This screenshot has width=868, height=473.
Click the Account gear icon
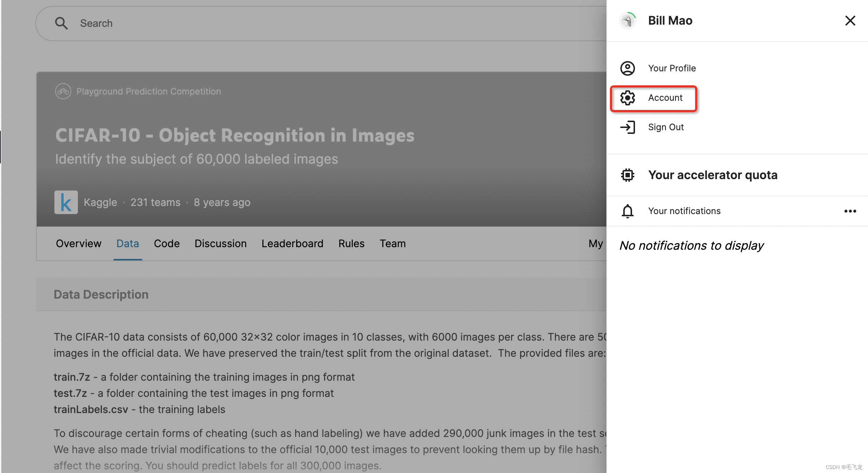coord(628,98)
